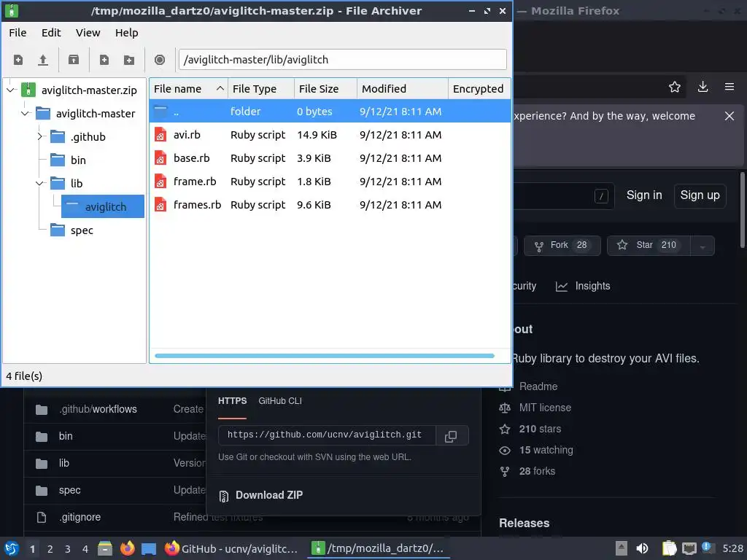747x560 pixels.
Task: Select the aviglitch folder in tree
Action: point(102,206)
